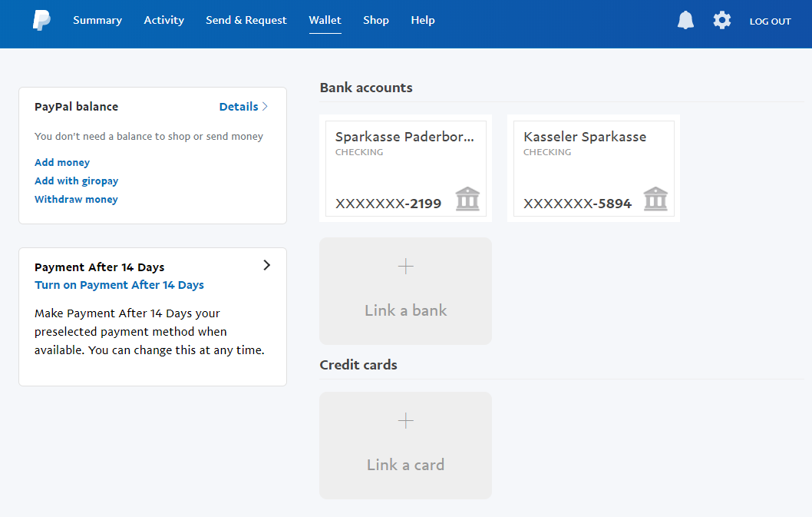Click CHECKING label under Kasseler Sparkasse
Screen dimensions: 812x517
point(547,152)
